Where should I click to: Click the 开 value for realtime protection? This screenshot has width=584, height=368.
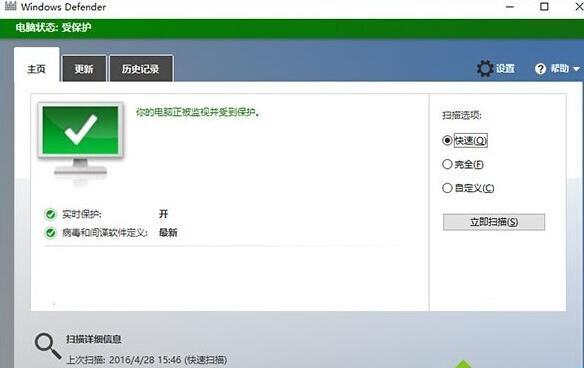[164, 214]
